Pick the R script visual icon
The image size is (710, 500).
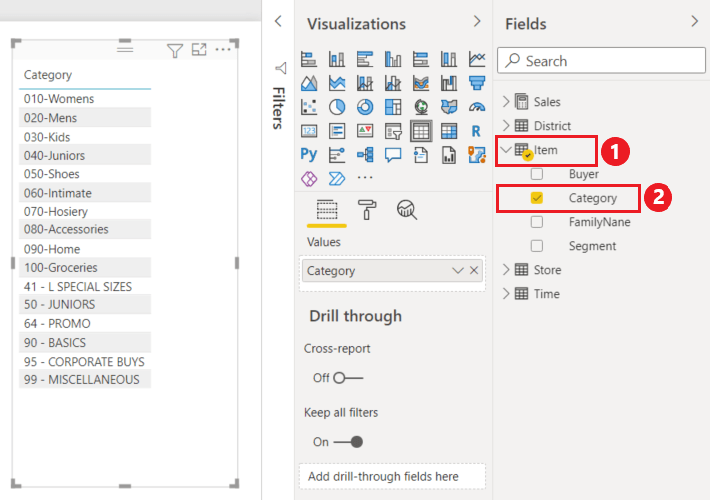(476, 131)
